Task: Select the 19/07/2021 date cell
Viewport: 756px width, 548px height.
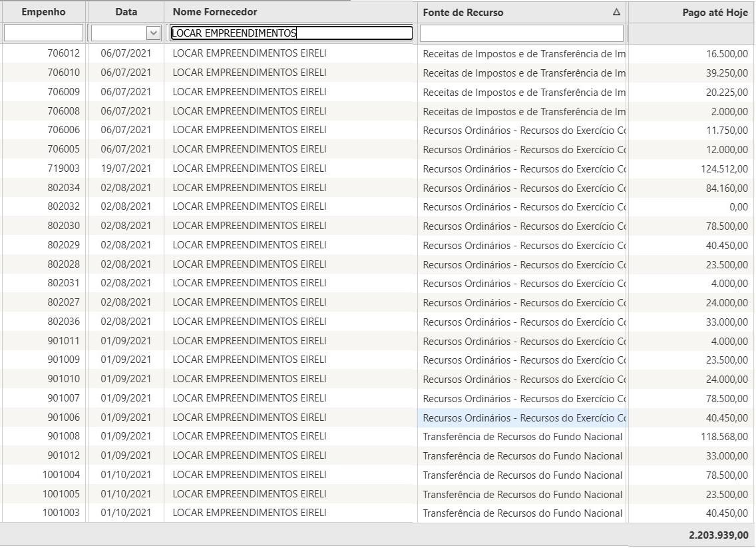Action: coord(126,168)
